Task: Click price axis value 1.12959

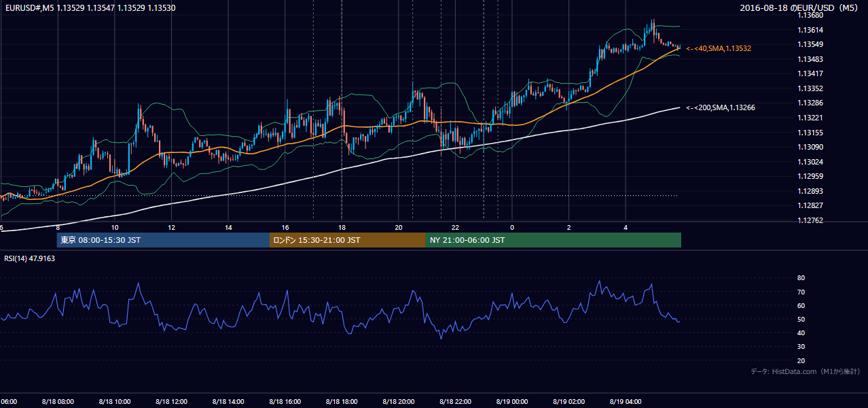Action: [x=810, y=176]
